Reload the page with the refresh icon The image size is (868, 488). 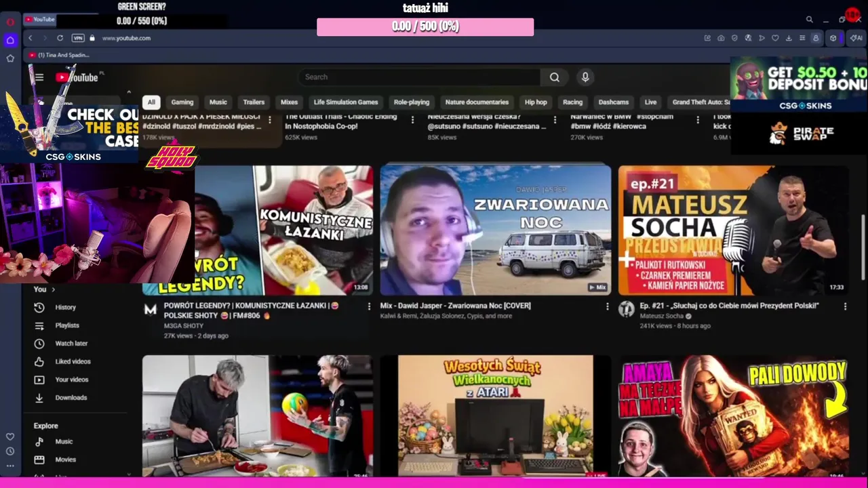(x=60, y=38)
